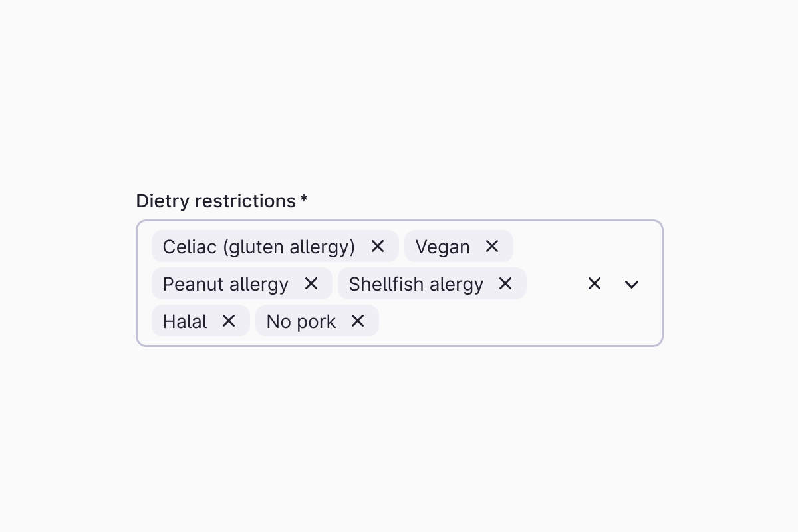Dismiss the Halal tag
Viewport: 798px width, 532px height.
click(x=229, y=321)
